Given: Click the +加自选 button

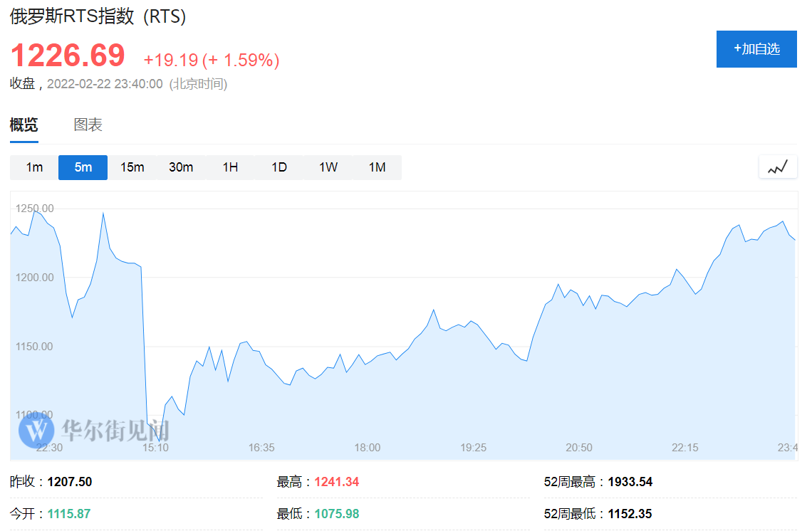Looking at the screenshot, I should point(756,49).
